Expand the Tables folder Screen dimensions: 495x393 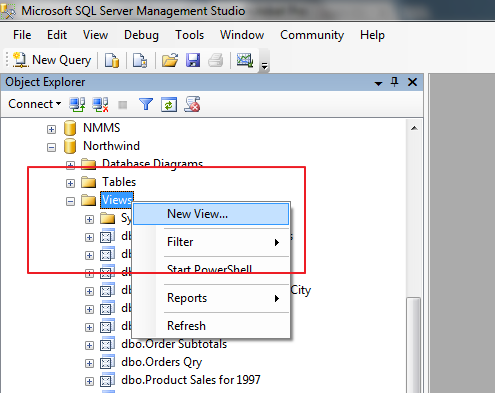(70, 183)
